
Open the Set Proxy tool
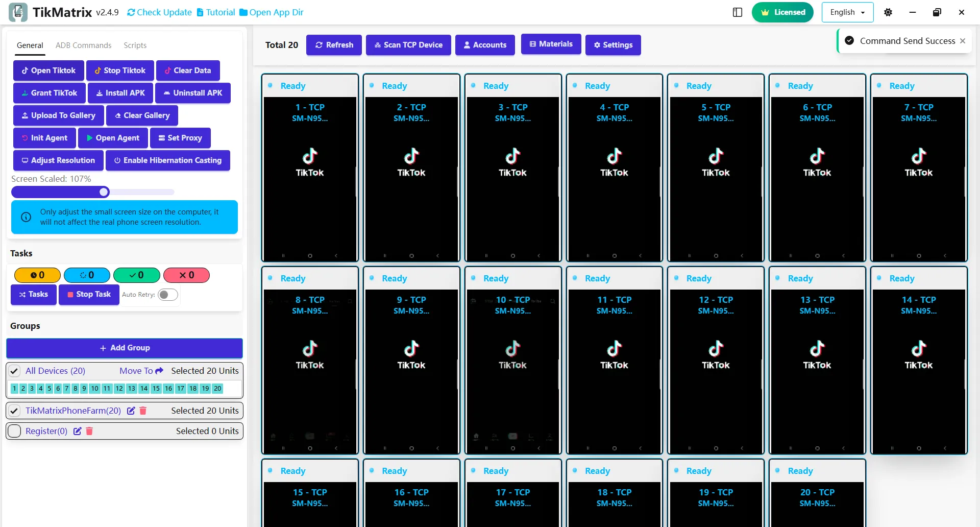(180, 138)
